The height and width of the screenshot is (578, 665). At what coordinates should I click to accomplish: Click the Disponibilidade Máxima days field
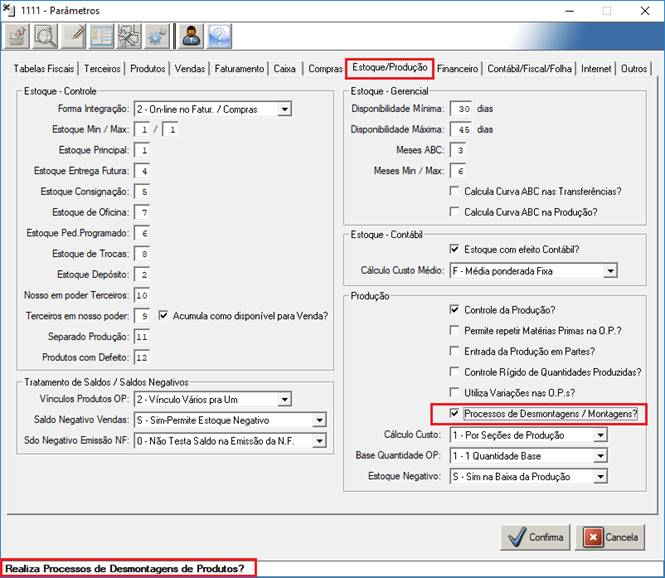coord(461,129)
